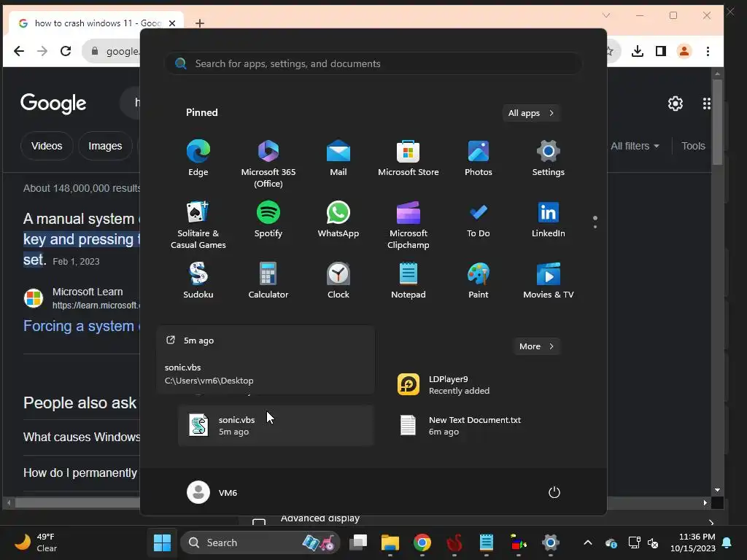Open weather widget showing 49°F

[36, 542]
